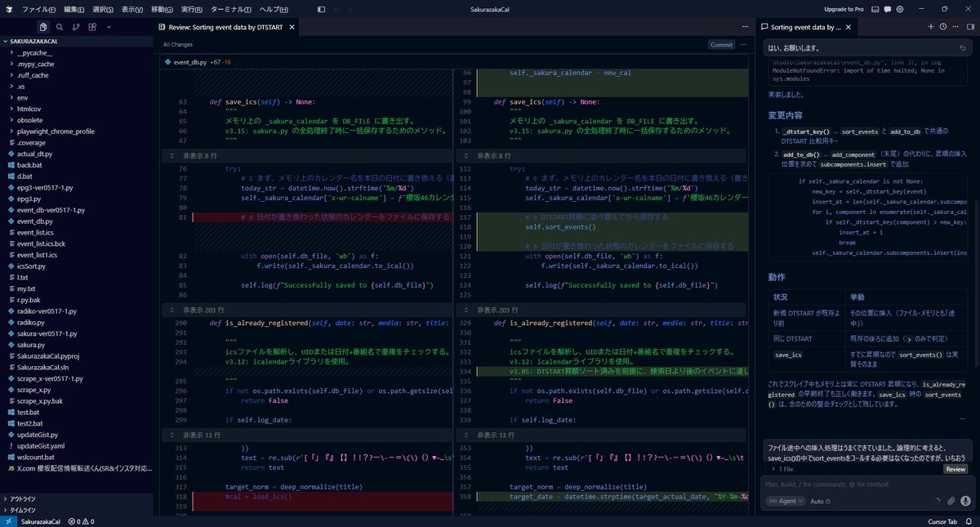The width and height of the screenshot is (980, 527).
Task: Open the Search view icon
Action: tap(59, 27)
